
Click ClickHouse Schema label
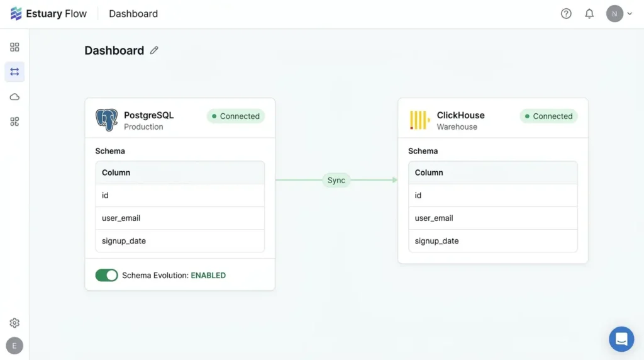423,151
